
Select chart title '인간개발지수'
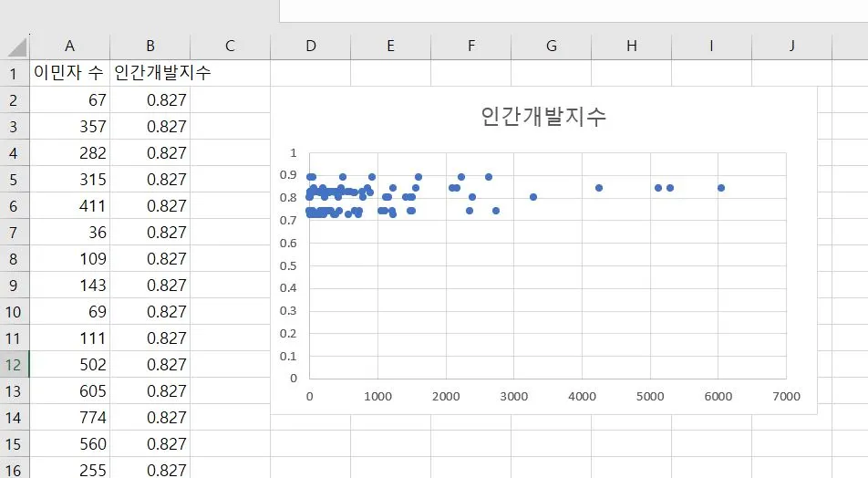click(543, 117)
